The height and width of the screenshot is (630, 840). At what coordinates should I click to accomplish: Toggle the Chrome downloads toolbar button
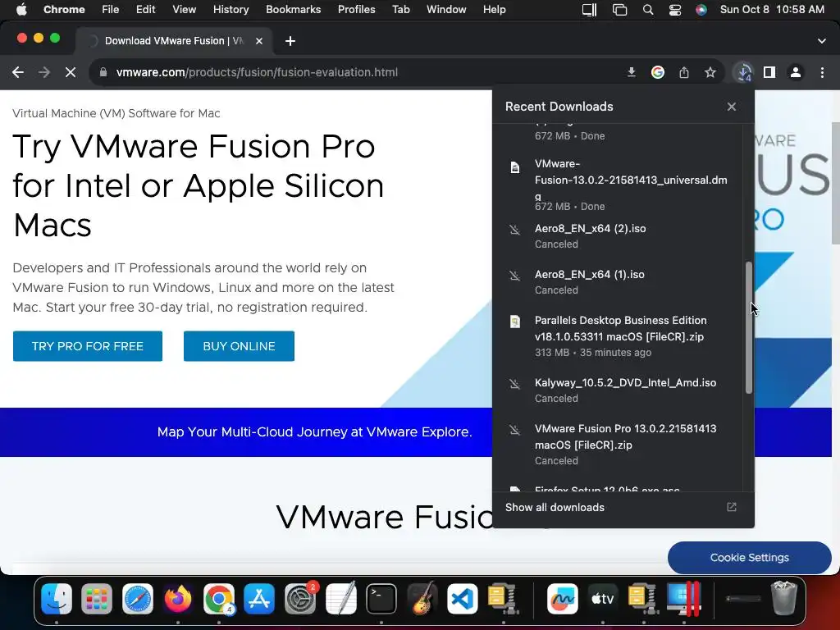point(743,72)
